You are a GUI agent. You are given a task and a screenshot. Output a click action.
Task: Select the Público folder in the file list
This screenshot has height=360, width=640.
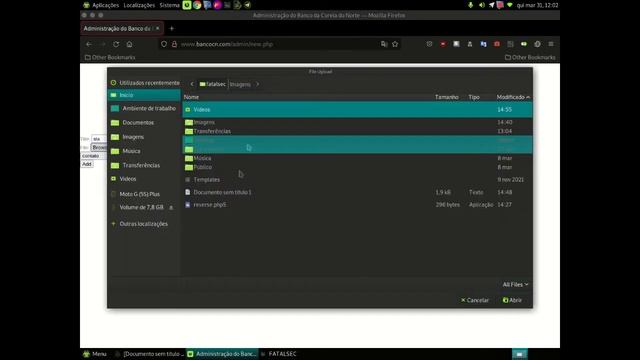click(357, 167)
